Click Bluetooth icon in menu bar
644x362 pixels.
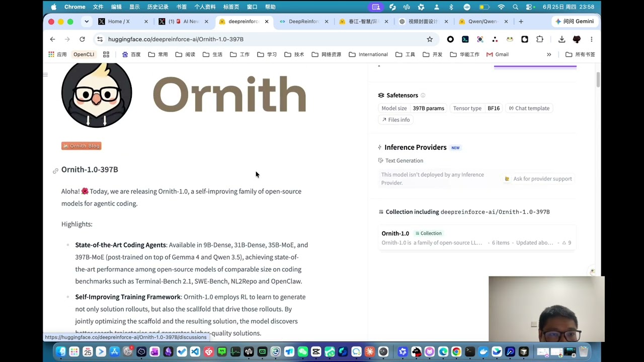(x=451, y=7)
